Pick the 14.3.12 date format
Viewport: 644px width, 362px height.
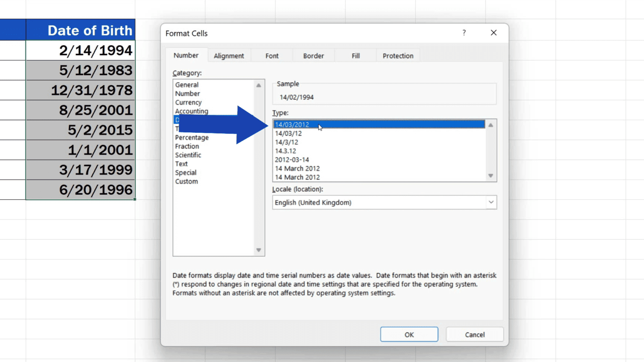pos(286,151)
